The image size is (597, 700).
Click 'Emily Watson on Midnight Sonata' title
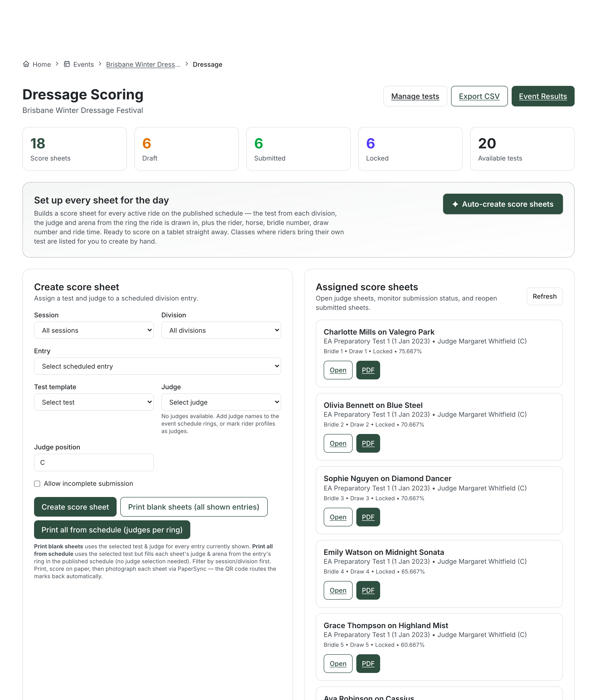[384, 552]
